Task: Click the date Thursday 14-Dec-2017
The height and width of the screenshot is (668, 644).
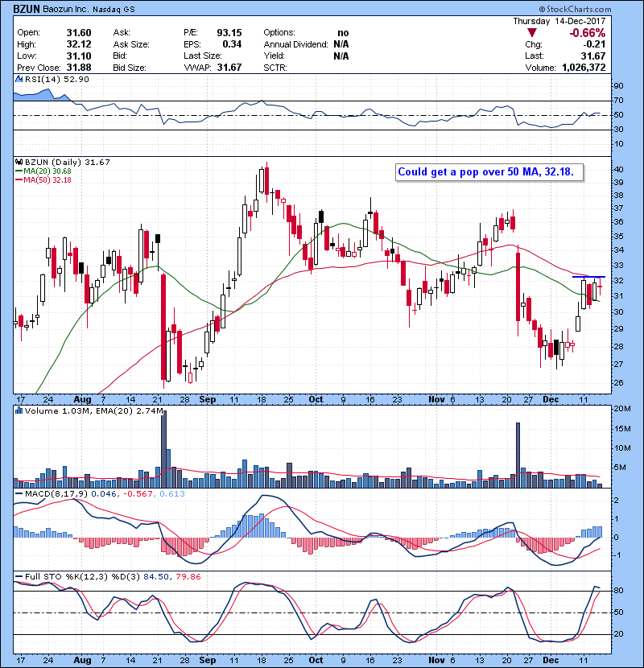Action: click(559, 21)
